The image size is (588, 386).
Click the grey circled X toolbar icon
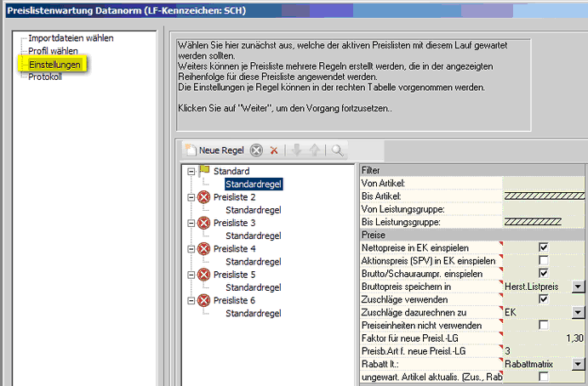coord(256,150)
